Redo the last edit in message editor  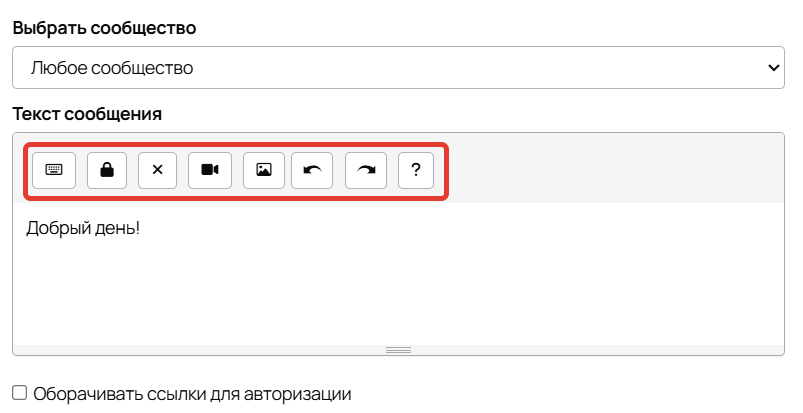tap(366, 170)
